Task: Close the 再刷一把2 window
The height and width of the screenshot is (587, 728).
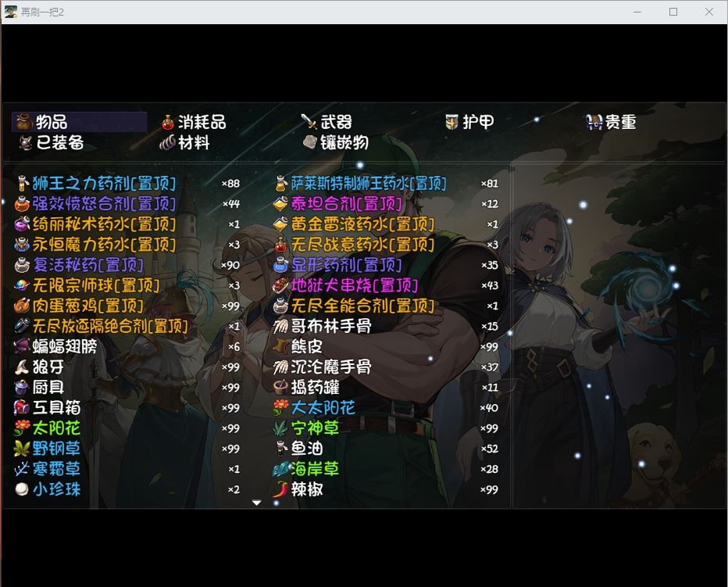Action: pos(709,12)
